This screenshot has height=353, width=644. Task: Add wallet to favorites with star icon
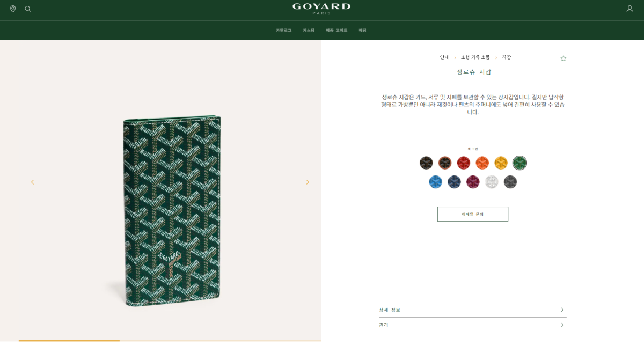coord(563,58)
